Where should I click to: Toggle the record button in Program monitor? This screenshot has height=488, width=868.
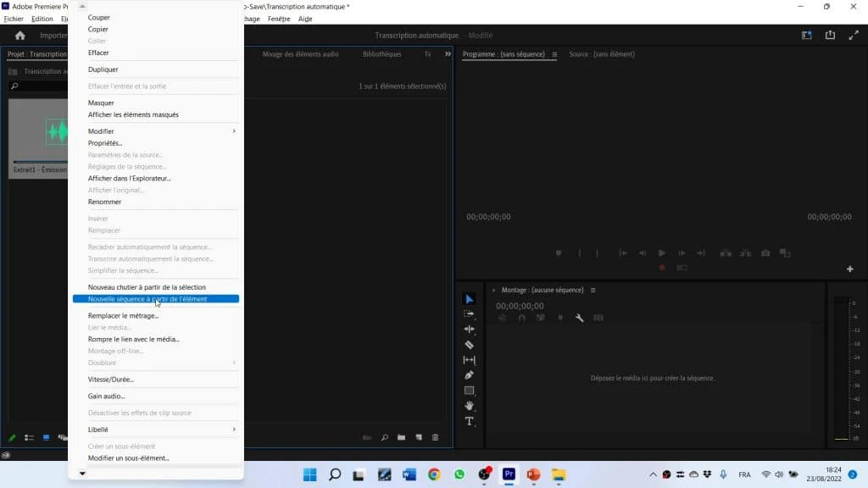[661, 268]
